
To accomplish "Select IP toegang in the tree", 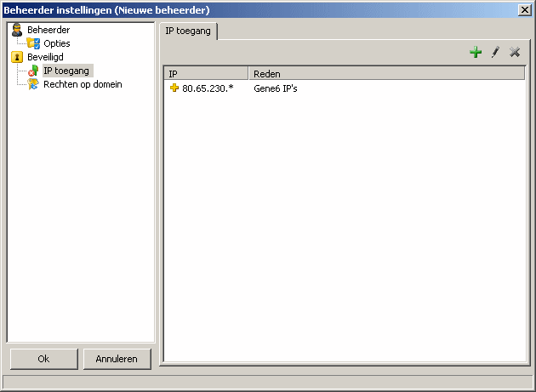I will (68, 71).
